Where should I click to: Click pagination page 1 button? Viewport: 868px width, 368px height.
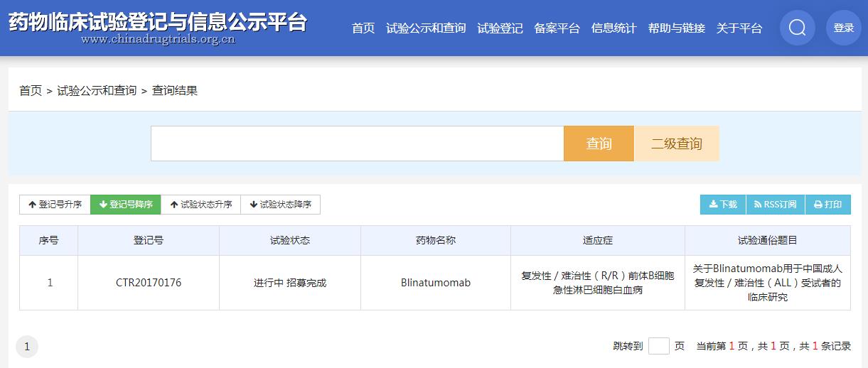pos(27,347)
